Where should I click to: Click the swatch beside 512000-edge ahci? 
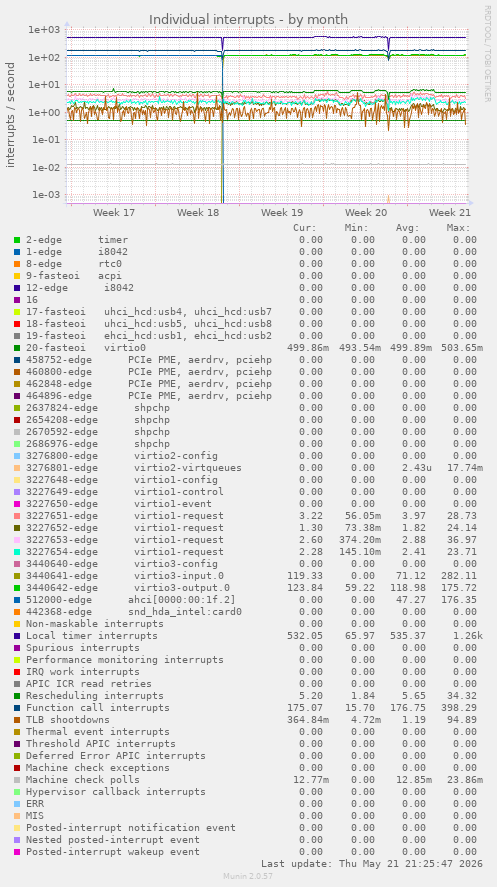(x=17, y=600)
